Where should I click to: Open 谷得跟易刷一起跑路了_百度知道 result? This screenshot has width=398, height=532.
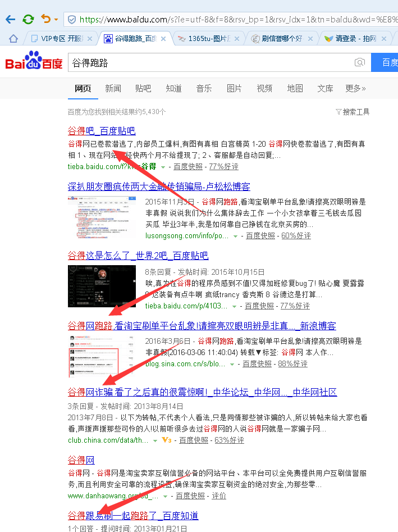[x=133, y=516]
